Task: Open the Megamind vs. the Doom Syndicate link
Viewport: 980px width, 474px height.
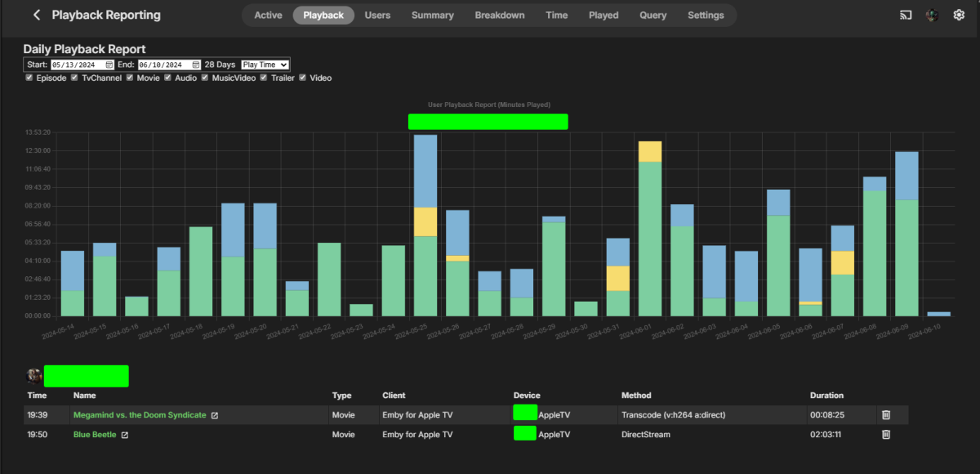Action: 140,415
